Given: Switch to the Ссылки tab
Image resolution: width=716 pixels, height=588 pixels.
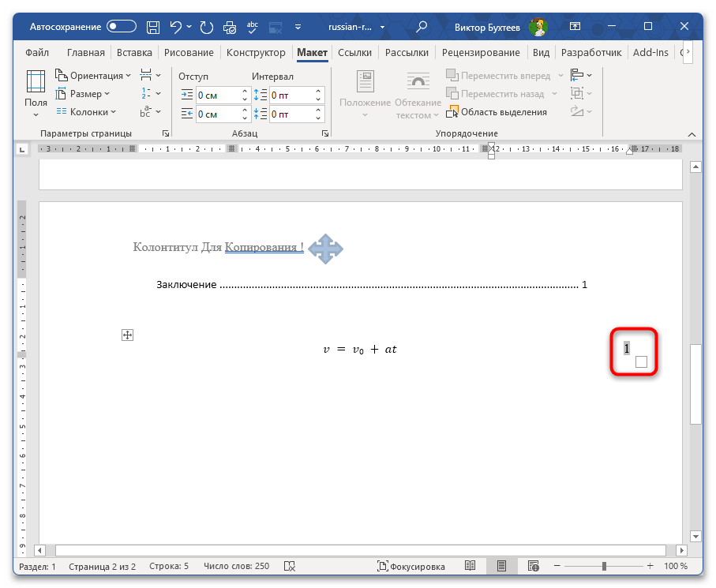Looking at the screenshot, I should pyautogui.click(x=354, y=53).
